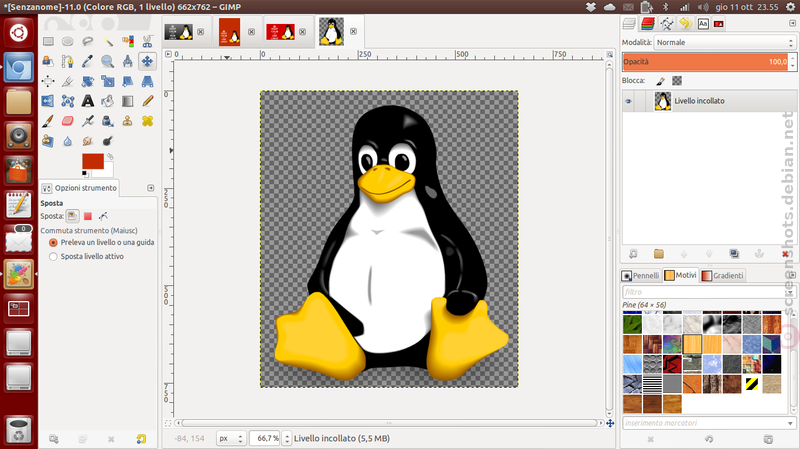Select the Ellipse Select tool
The image size is (800, 449).
click(68, 41)
